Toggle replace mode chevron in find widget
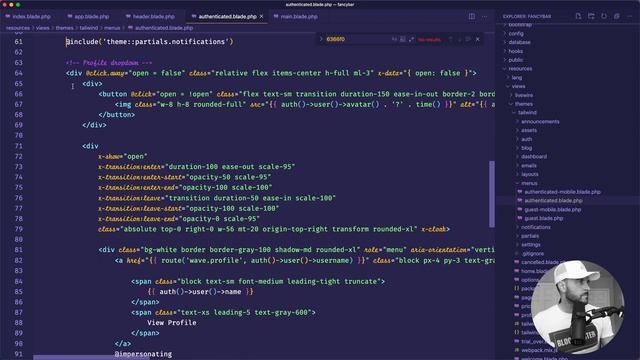 [321, 39]
